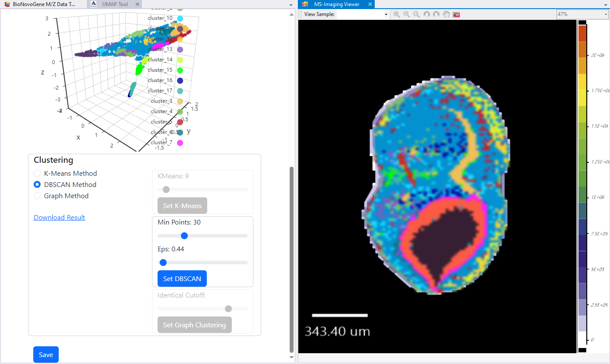Screen dimensions: 610x364
Task: Click the zoom-to-fit magnifier icon
Action: pyautogui.click(x=416, y=14)
